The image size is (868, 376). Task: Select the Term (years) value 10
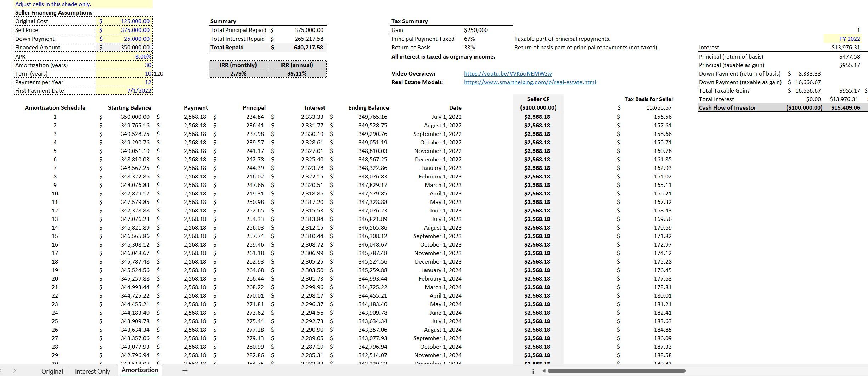[124, 73]
